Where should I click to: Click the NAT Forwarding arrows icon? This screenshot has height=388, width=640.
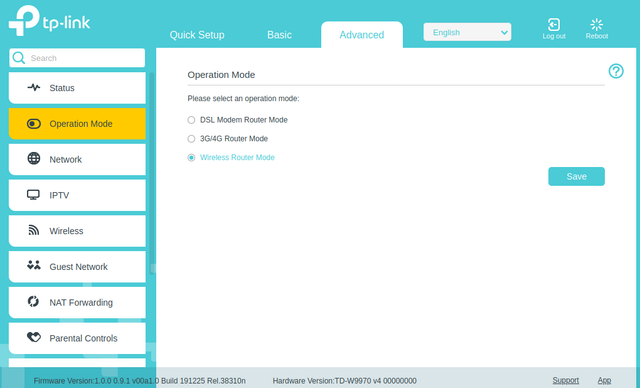pyautogui.click(x=33, y=302)
